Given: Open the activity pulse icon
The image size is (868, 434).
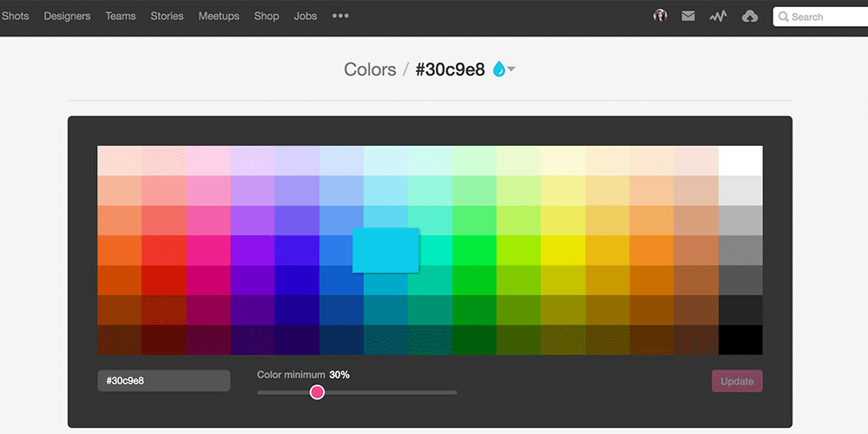Looking at the screenshot, I should [x=718, y=16].
